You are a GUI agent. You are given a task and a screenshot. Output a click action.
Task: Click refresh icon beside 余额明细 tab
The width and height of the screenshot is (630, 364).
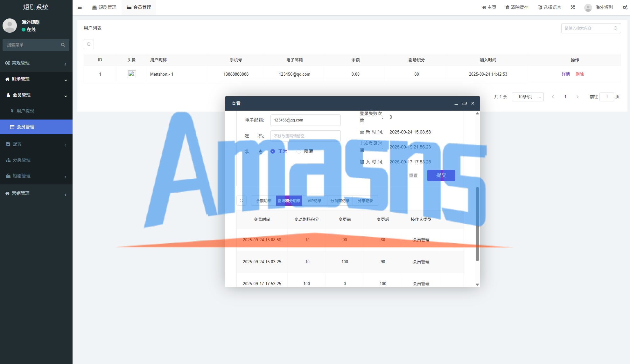(x=241, y=201)
